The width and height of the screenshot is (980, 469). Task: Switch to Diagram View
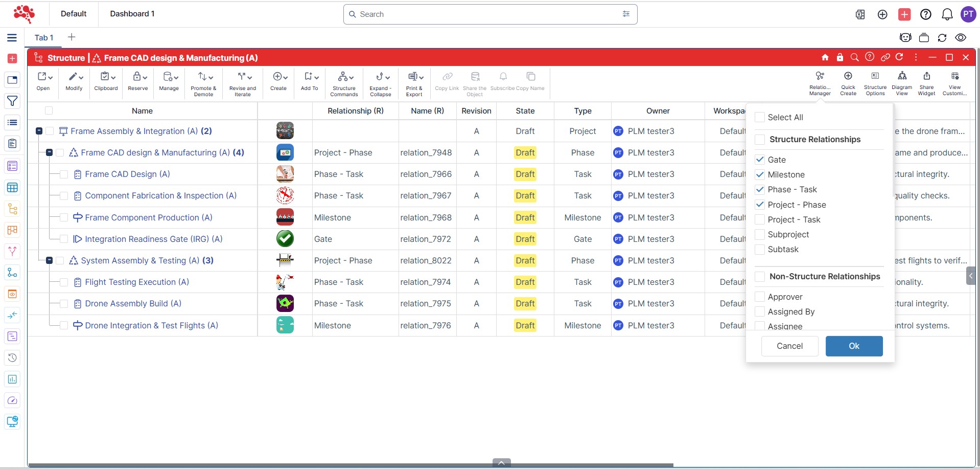(902, 82)
